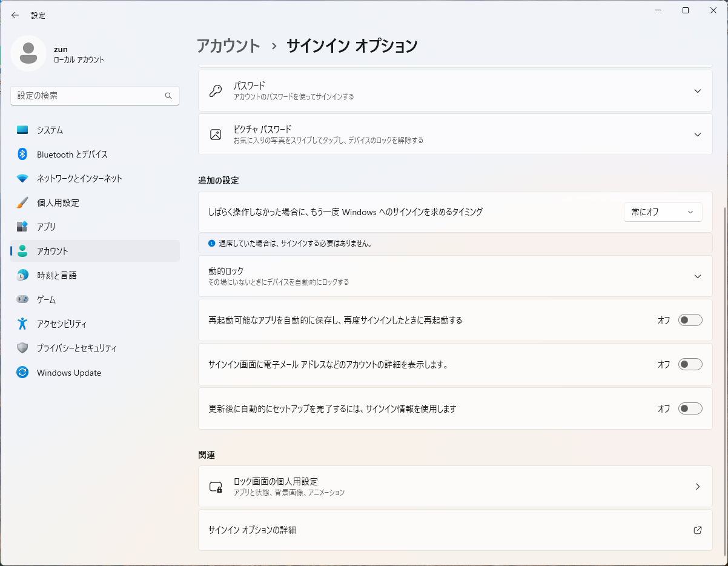
Task: Click the アカウント breadcrumb link
Action: (x=228, y=45)
